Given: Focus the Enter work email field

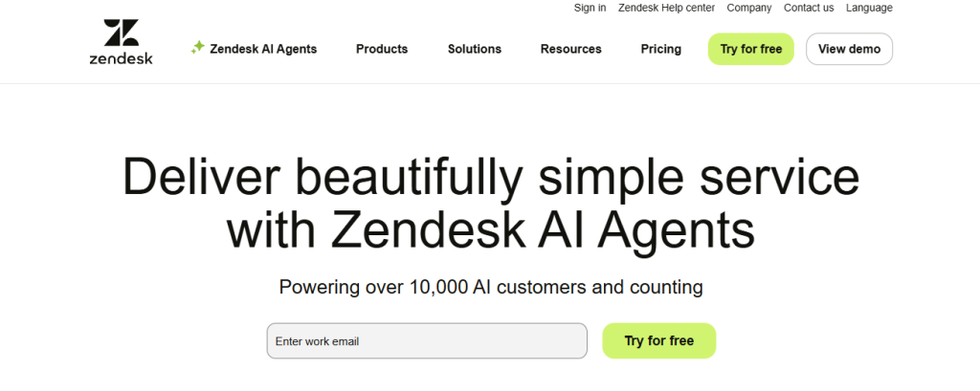Looking at the screenshot, I should [x=427, y=341].
